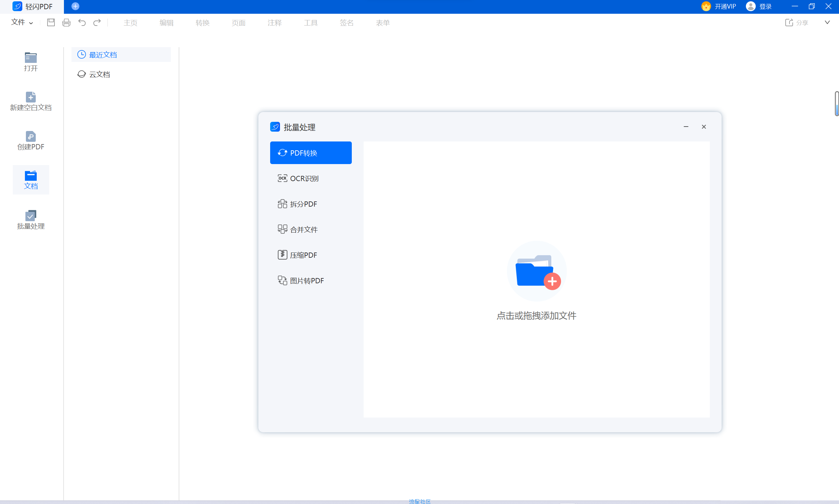Click the 新建空白文档 icon
839x504 pixels.
pos(30,97)
